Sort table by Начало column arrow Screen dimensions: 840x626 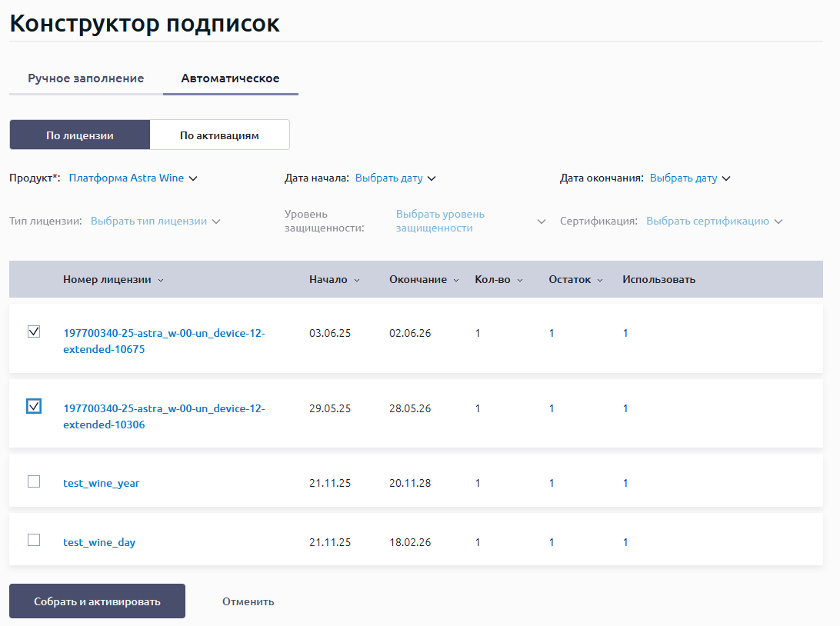tap(357, 280)
